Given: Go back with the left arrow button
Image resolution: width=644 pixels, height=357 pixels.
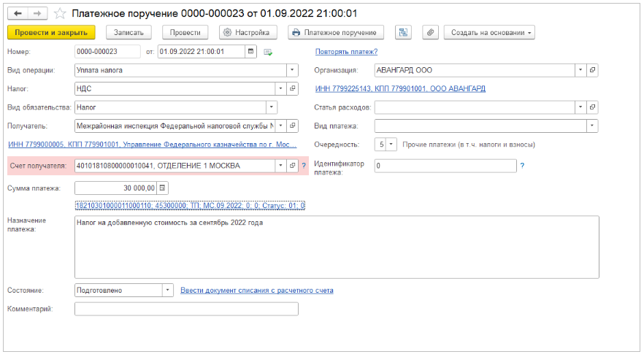Looking at the screenshot, I should tap(18, 14).
